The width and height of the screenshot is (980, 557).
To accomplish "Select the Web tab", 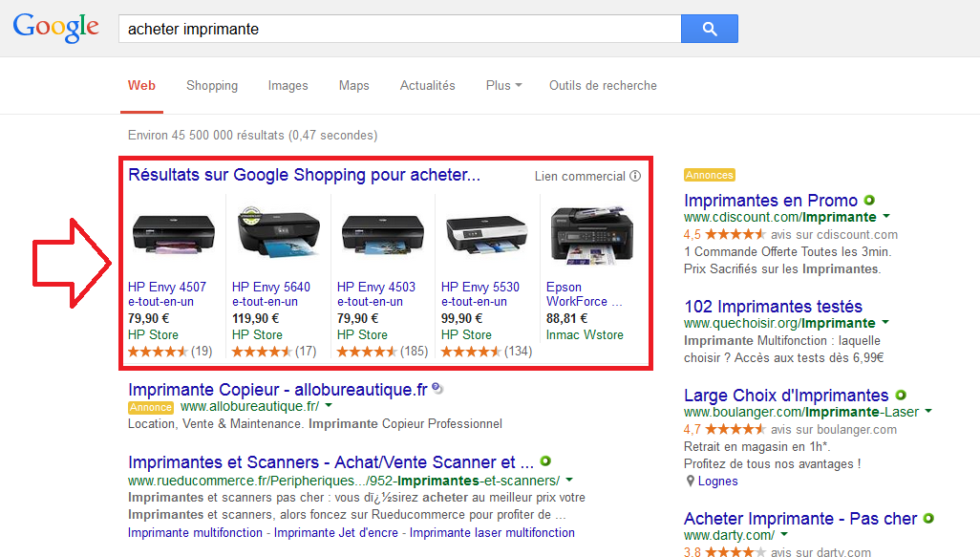I will click(x=142, y=86).
